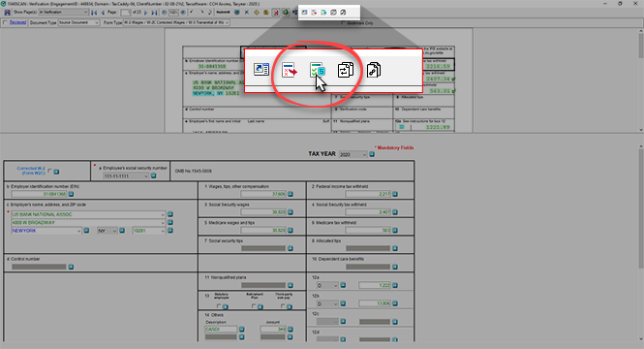
Task: Click the Social Security tax withheld amount field
Action: [368, 212]
